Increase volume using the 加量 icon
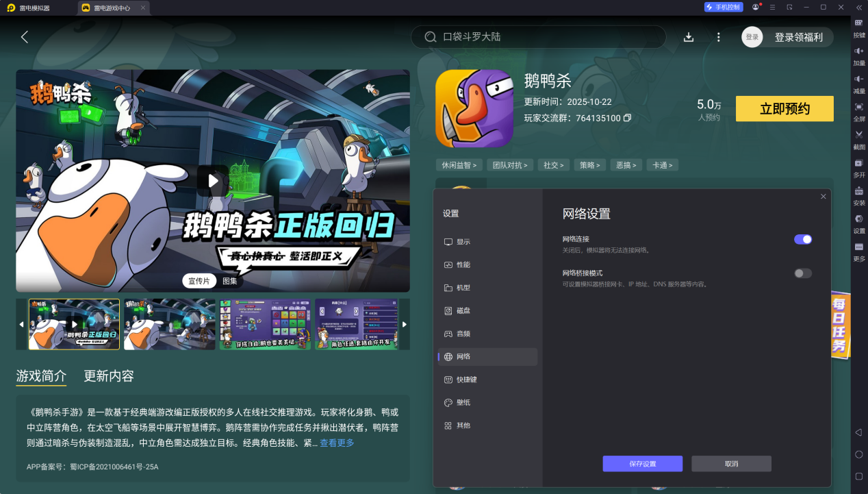The image size is (868, 494). (858, 52)
